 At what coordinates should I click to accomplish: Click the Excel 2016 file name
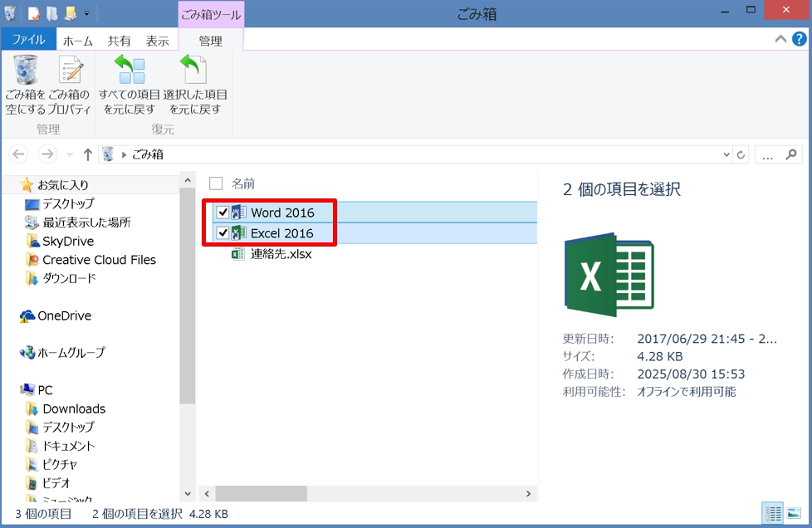(282, 233)
